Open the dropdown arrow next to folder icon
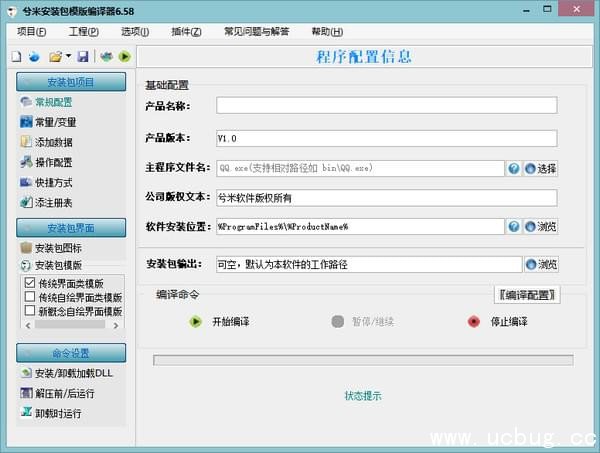This screenshot has height=453, width=600. [68, 57]
